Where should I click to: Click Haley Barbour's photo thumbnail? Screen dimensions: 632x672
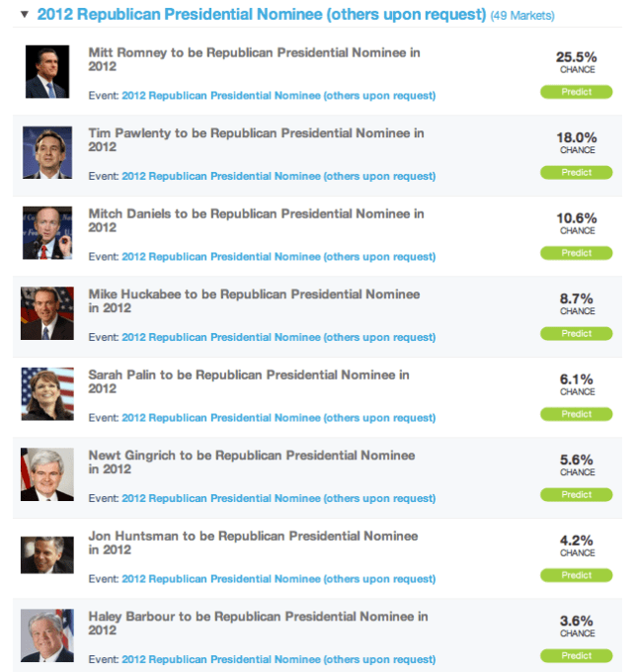click(47, 635)
